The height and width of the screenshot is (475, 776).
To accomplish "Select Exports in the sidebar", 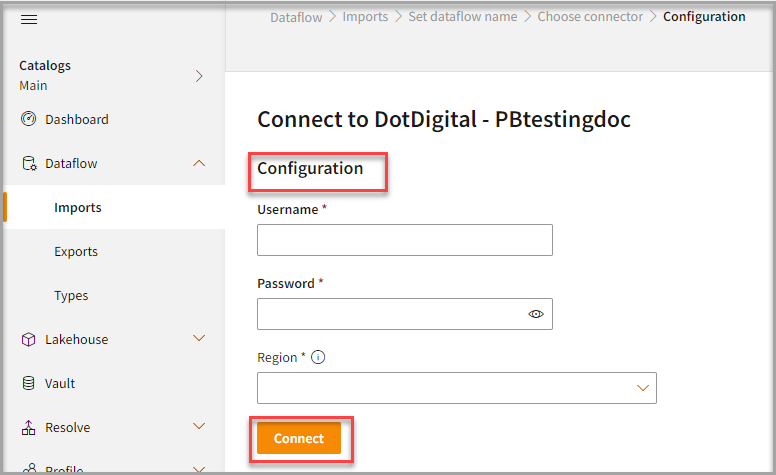I will point(76,252).
